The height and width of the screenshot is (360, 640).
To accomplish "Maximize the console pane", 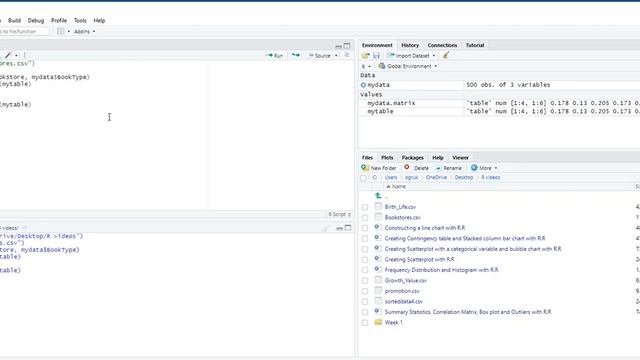I will (x=348, y=228).
